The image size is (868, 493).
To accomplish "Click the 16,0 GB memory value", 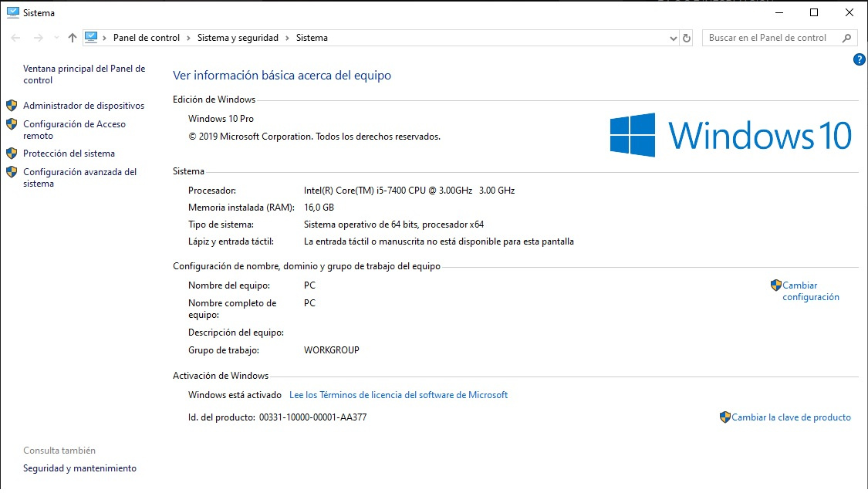I will coord(319,208).
